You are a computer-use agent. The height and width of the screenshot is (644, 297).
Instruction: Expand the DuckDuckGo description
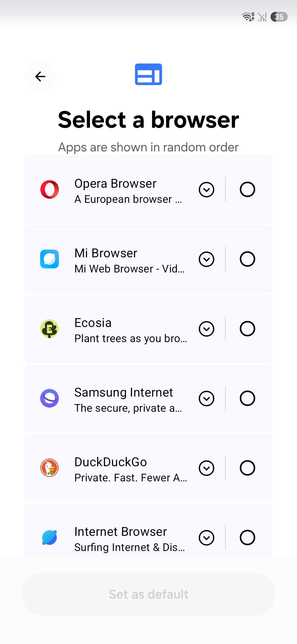pyautogui.click(x=207, y=468)
